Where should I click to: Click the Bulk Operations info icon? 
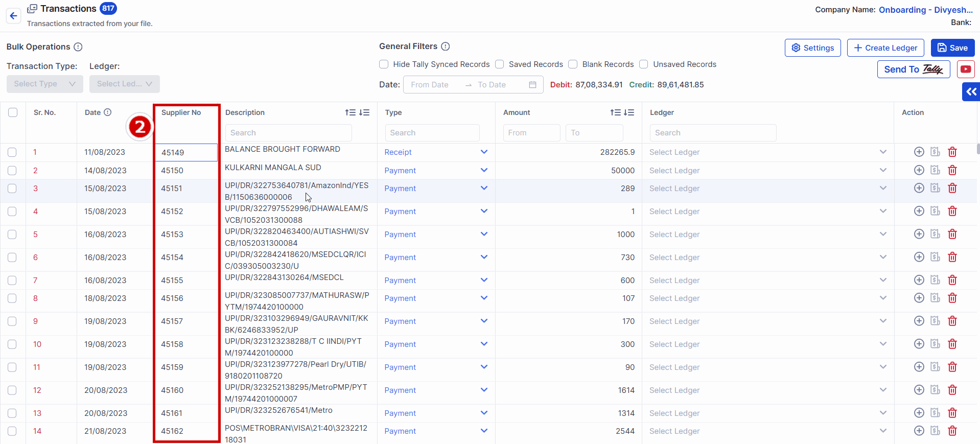(x=78, y=47)
